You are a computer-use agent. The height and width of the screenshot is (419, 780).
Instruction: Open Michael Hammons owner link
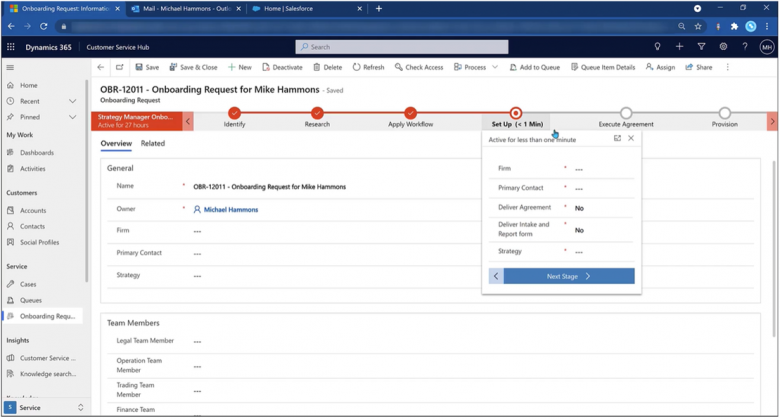(231, 210)
